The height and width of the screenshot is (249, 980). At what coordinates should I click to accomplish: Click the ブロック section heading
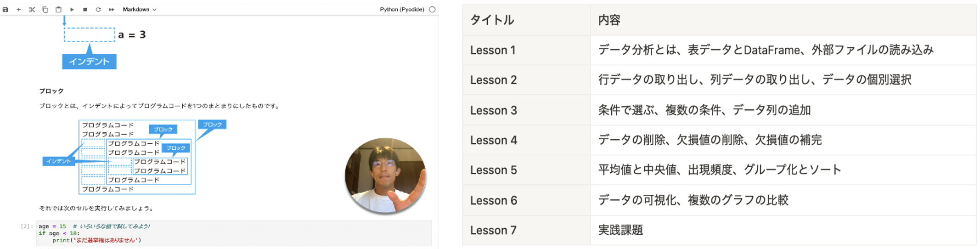tap(51, 91)
